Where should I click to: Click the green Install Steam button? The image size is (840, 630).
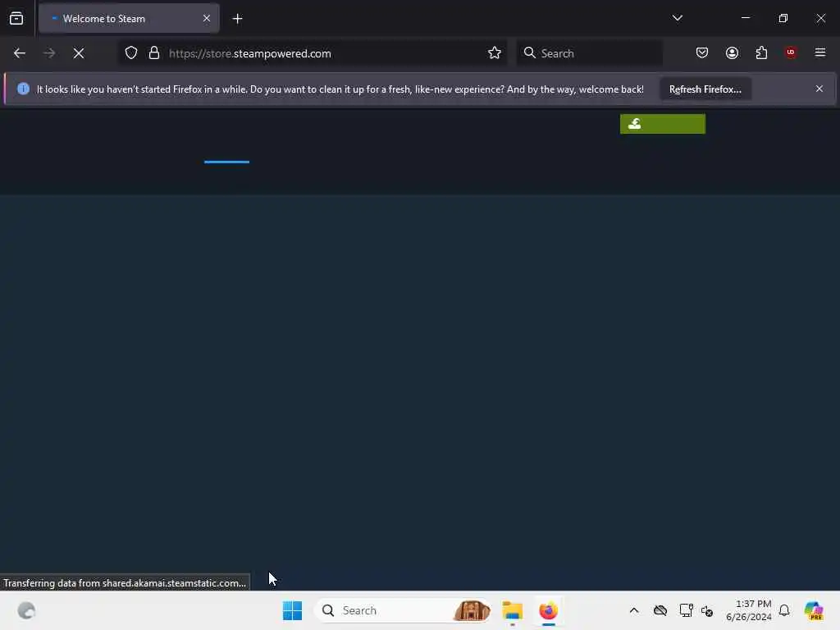tap(663, 124)
